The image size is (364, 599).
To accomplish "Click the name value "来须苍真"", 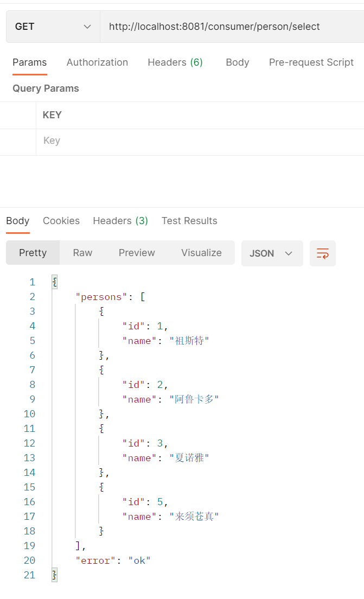I will pyautogui.click(x=194, y=517).
